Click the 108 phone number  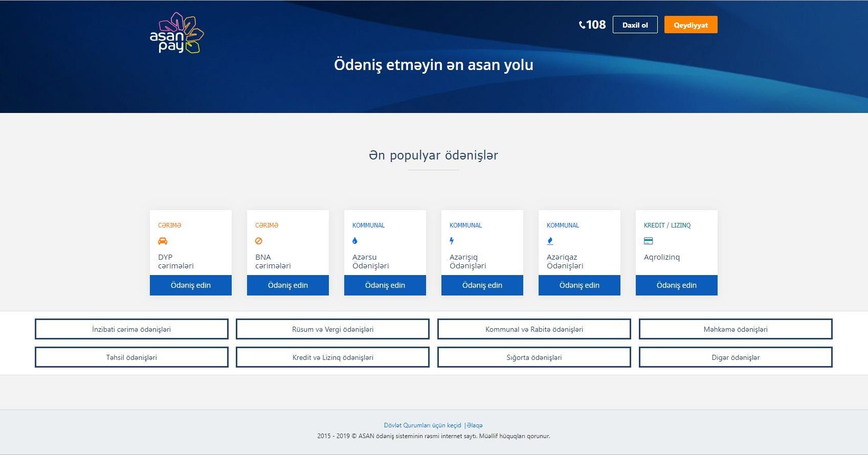596,25
